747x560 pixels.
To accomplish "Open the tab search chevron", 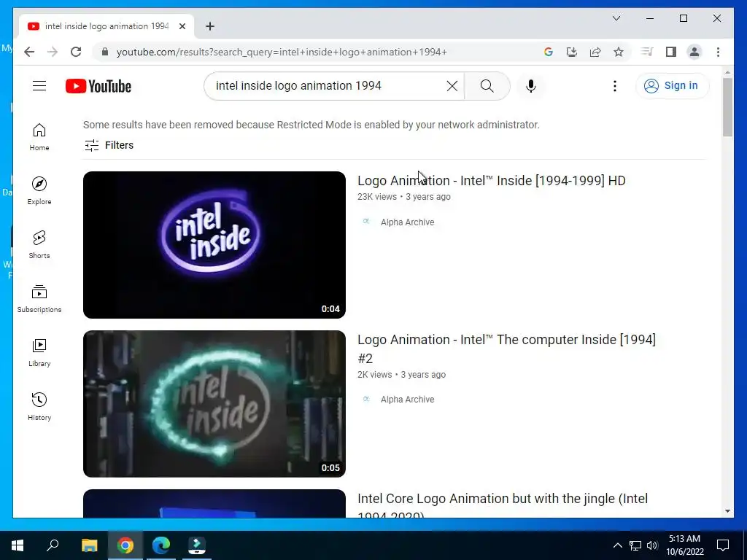I will click(616, 18).
